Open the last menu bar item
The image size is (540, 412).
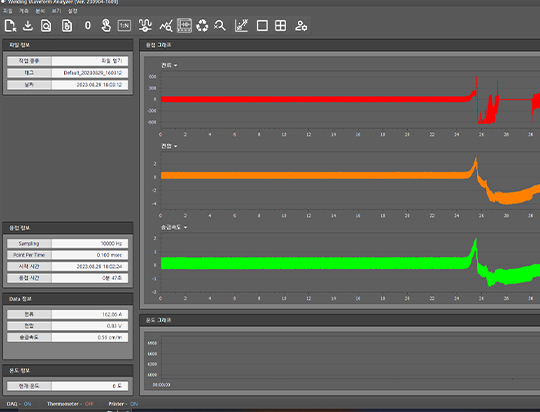click(x=73, y=11)
